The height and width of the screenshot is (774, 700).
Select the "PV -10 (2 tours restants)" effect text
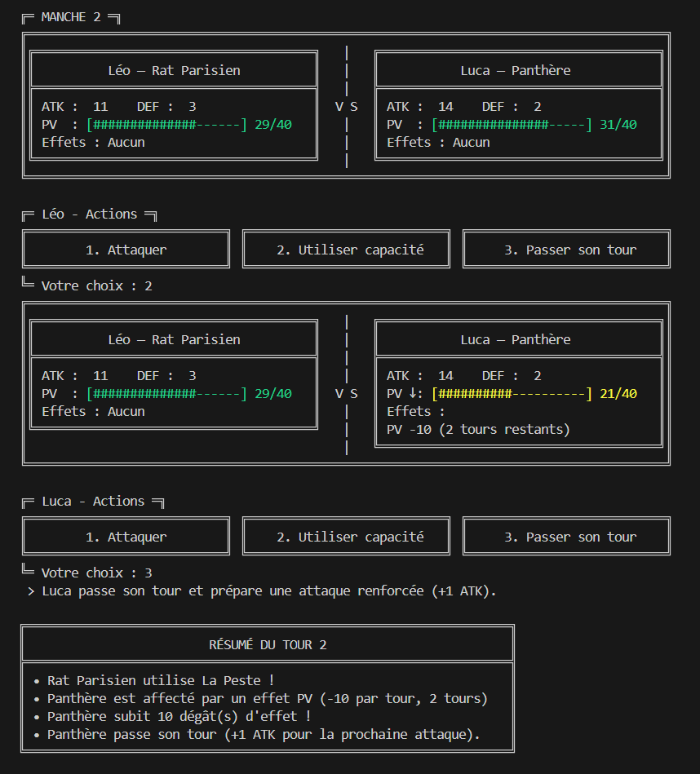478,430
